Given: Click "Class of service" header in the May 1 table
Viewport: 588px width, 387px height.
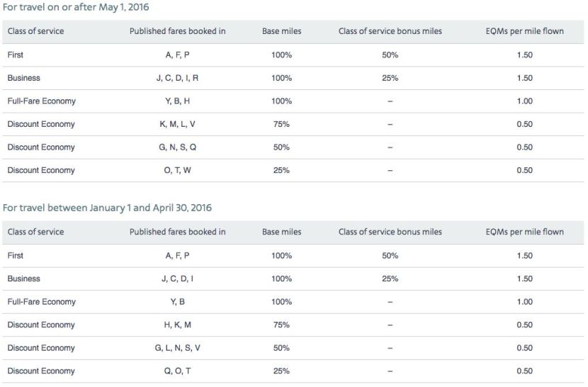Looking at the screenshot, I should click(x=35, y=32).
